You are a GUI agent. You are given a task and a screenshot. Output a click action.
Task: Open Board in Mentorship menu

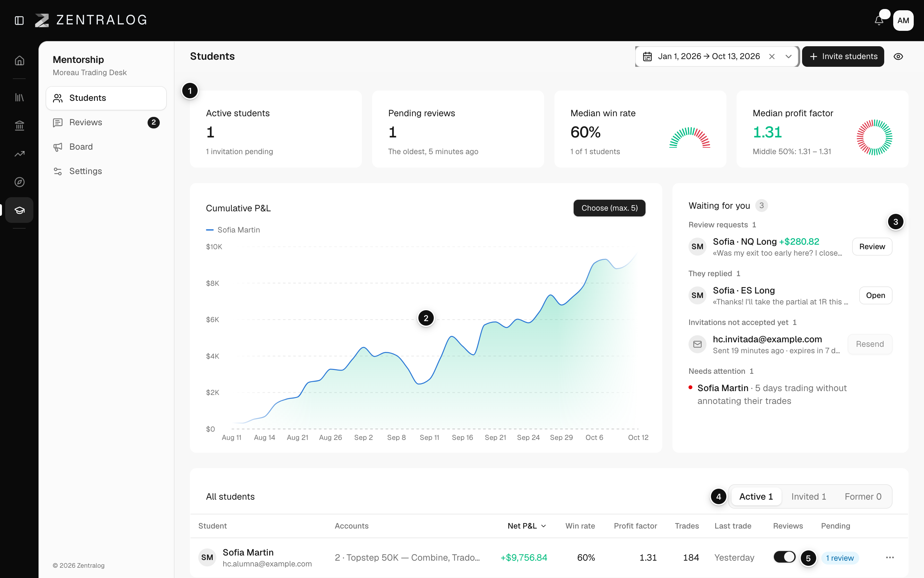[x=106, y=147]
